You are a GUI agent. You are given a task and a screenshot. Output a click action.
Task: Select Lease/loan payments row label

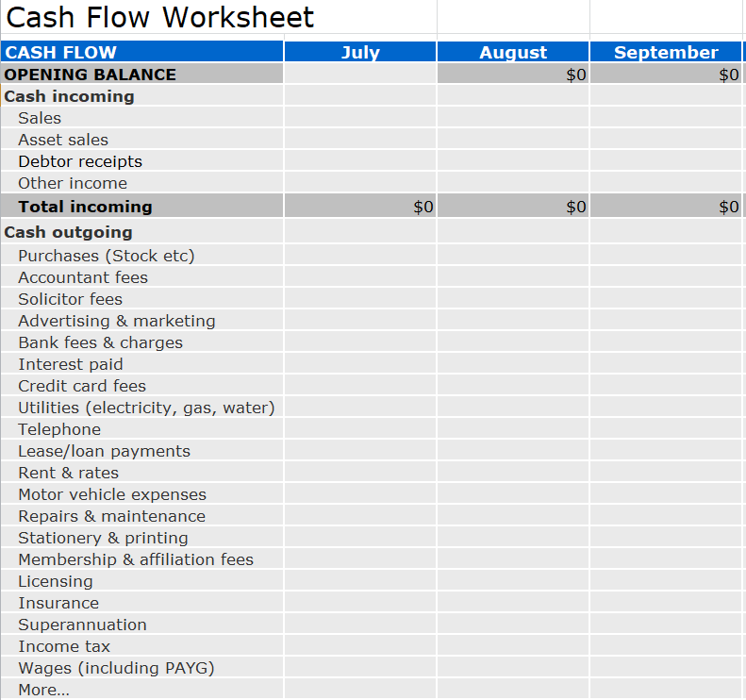(104, 451)
